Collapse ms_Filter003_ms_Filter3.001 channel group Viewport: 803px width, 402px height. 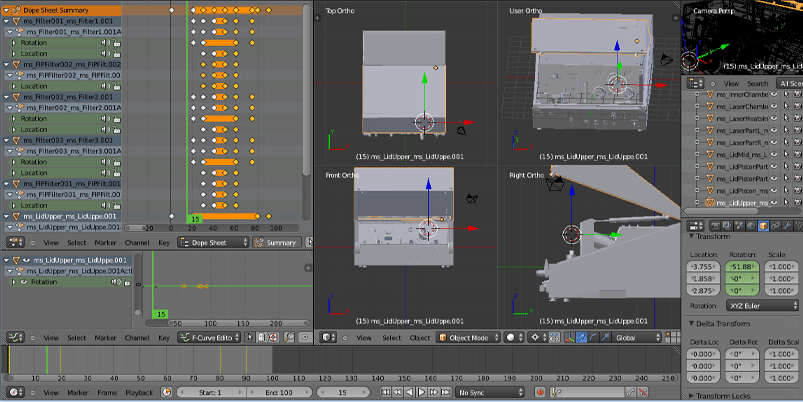pos(6,140)
